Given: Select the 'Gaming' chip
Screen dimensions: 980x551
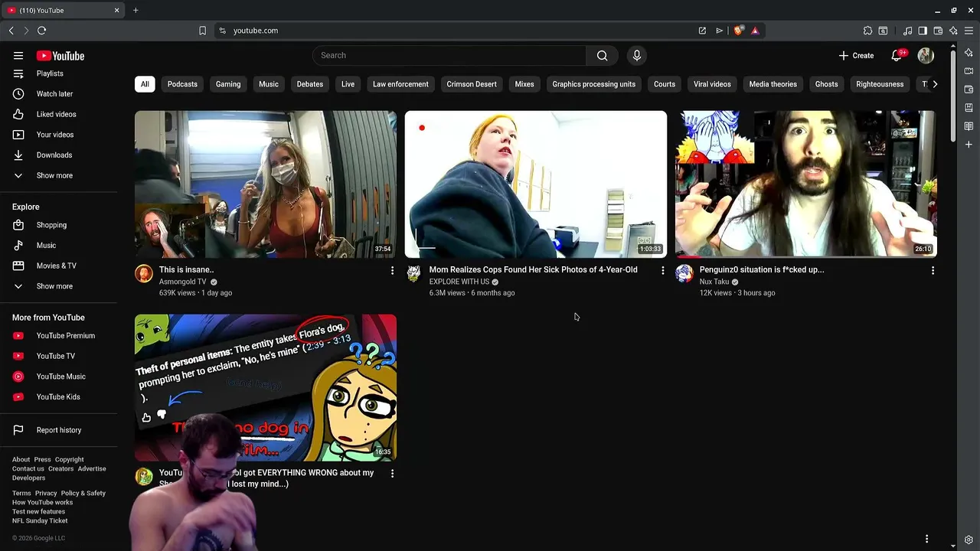Looking at the screenshot, I should pyautogui.click(x=228, y=84).
